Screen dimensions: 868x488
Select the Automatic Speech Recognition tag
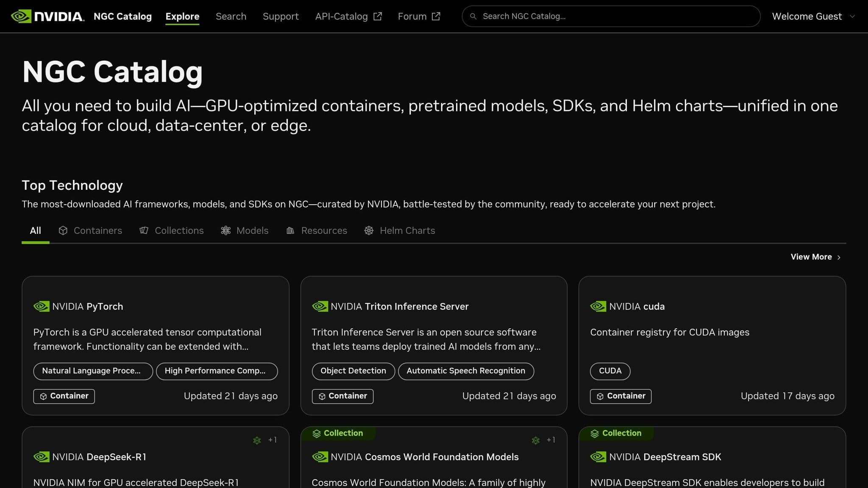coord(466,371)
